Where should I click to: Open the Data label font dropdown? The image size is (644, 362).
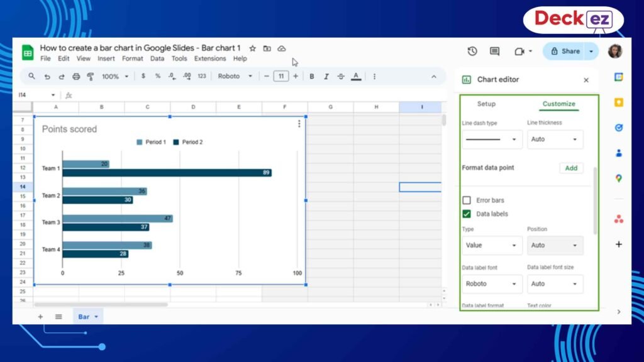[x=492, y=283]
